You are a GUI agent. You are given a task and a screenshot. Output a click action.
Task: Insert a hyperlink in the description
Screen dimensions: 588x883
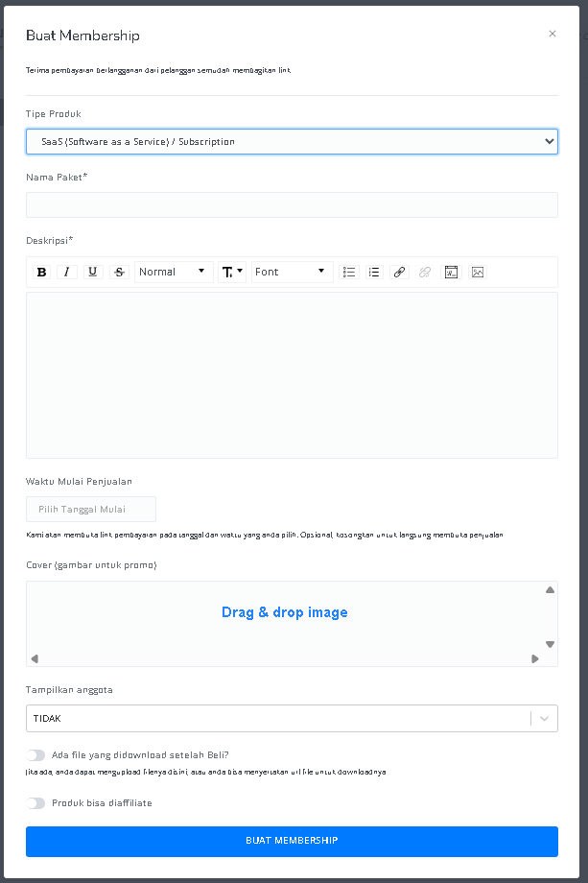tap(399, 272)
